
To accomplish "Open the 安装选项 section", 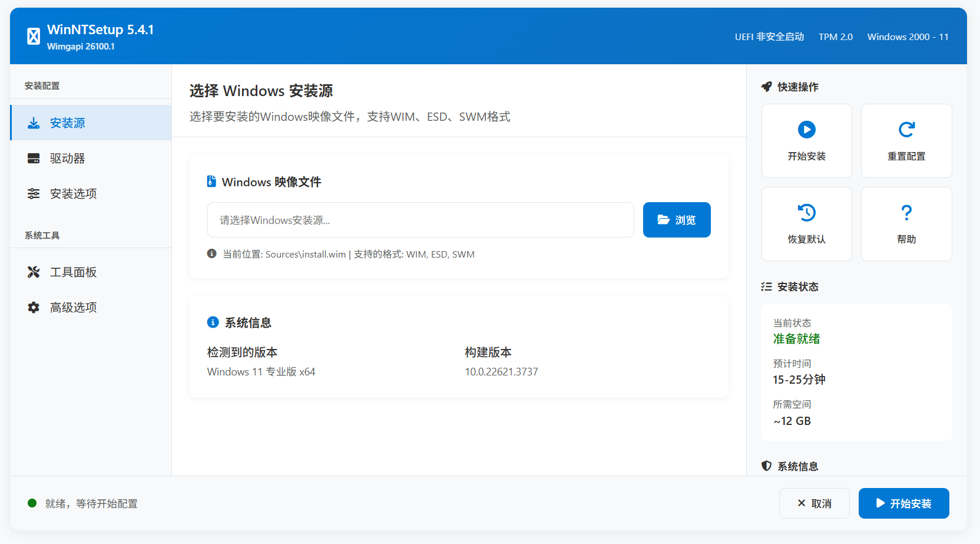I will (91, 193).
